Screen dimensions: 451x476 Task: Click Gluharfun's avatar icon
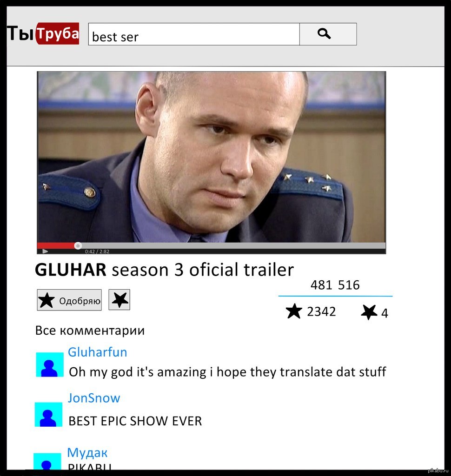[x=50, y=364]
